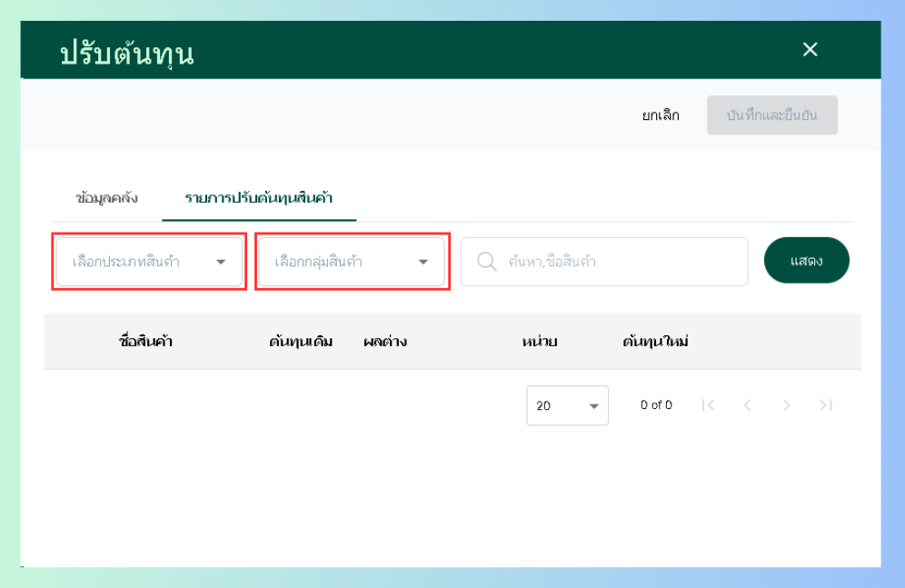Jump to last page icon
Viewport: 905px width, 588px height.
[x=826, y=405]
